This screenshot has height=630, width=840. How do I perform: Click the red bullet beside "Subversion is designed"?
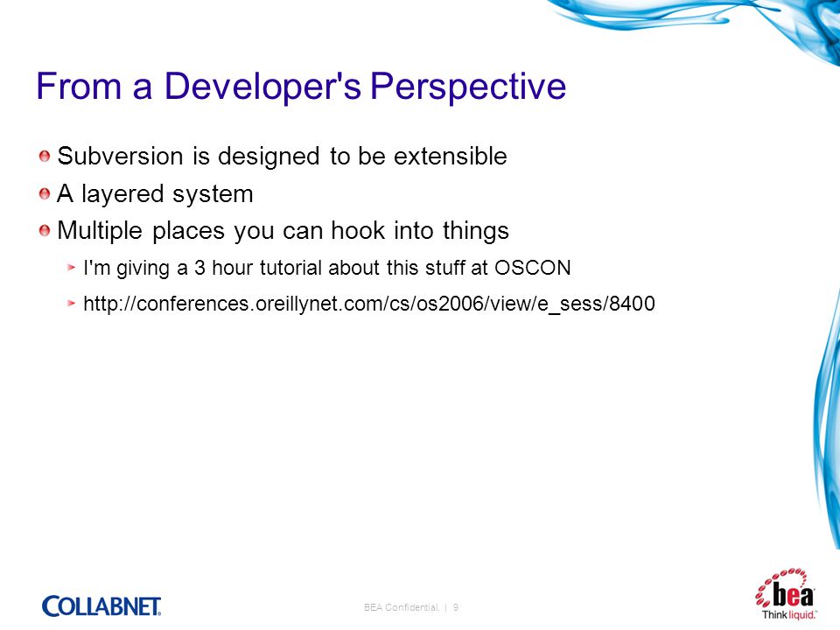[45, 157]
